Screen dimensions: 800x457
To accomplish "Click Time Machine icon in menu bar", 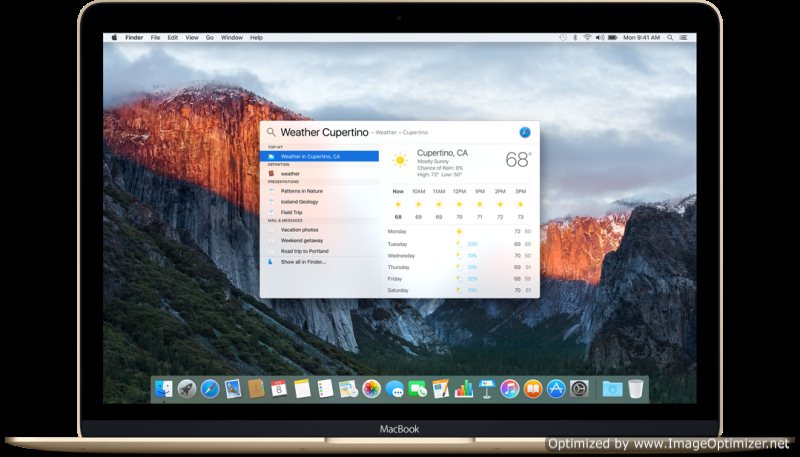I will [563, 37].
